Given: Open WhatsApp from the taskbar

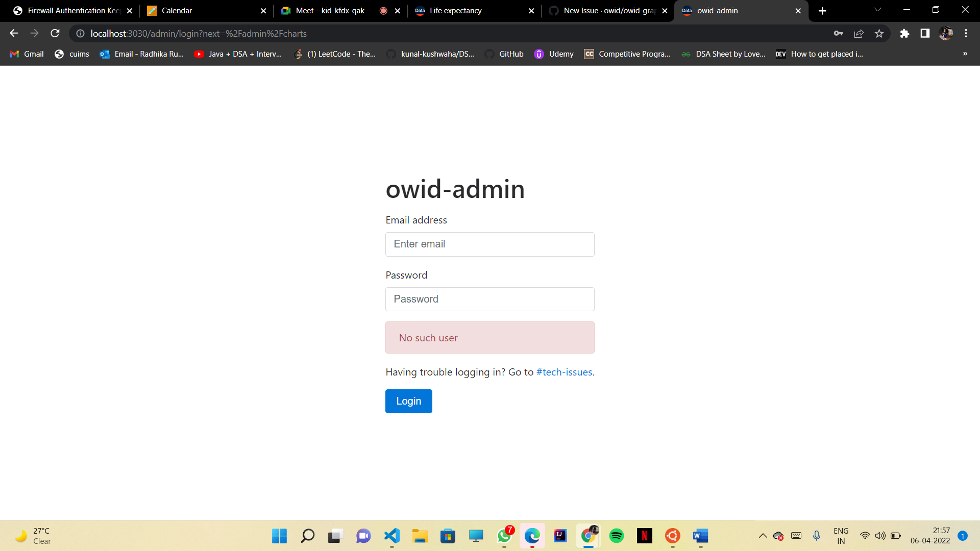Looking at the screenshot, I should tap(504, 536).
